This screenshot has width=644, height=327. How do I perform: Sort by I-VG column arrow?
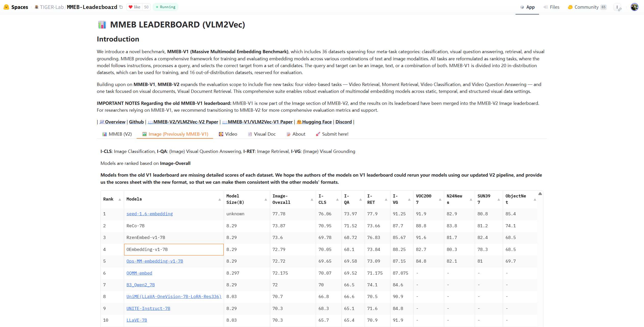coord(409,200)
